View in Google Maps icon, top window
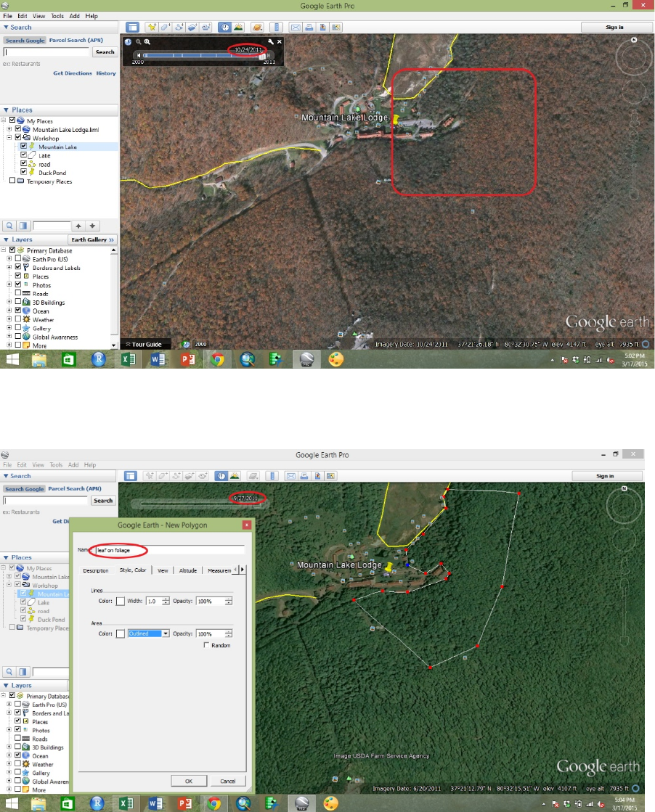 coord(336,28)
